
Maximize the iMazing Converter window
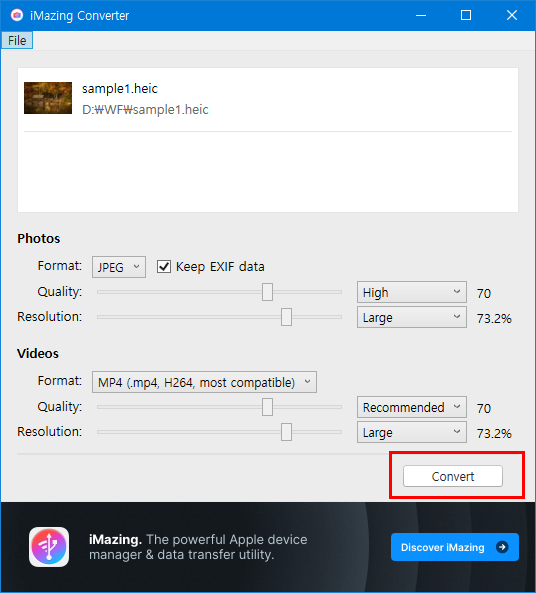pyautogui.click(x=466, y=16)
